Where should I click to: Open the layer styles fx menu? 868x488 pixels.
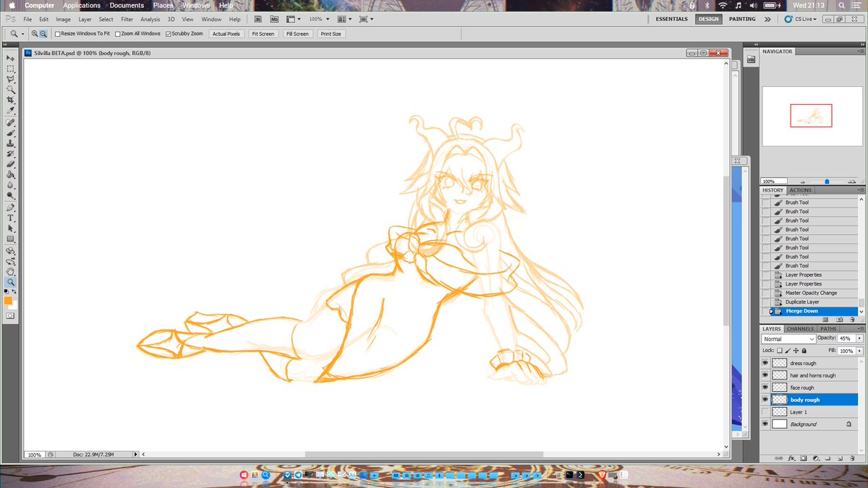tap(791, 458)
